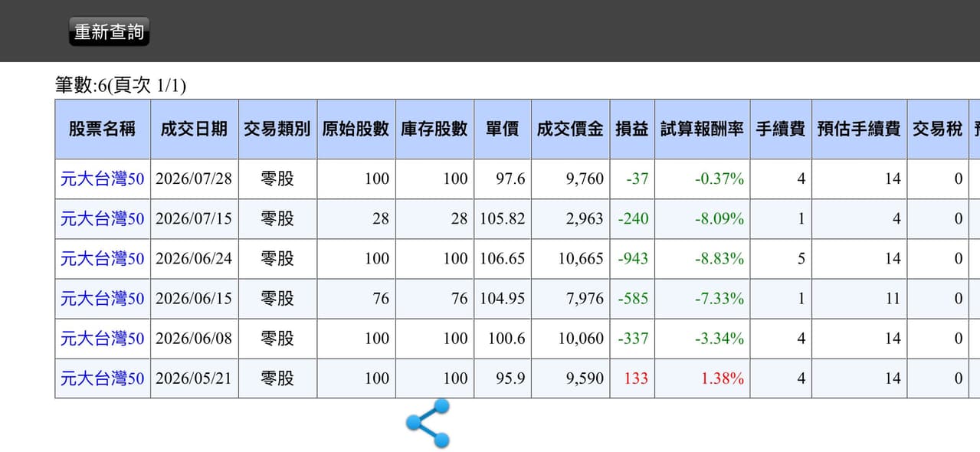
Task: Open 元大台灣50 link dated 2026/07/15
Action: point(102,219)
